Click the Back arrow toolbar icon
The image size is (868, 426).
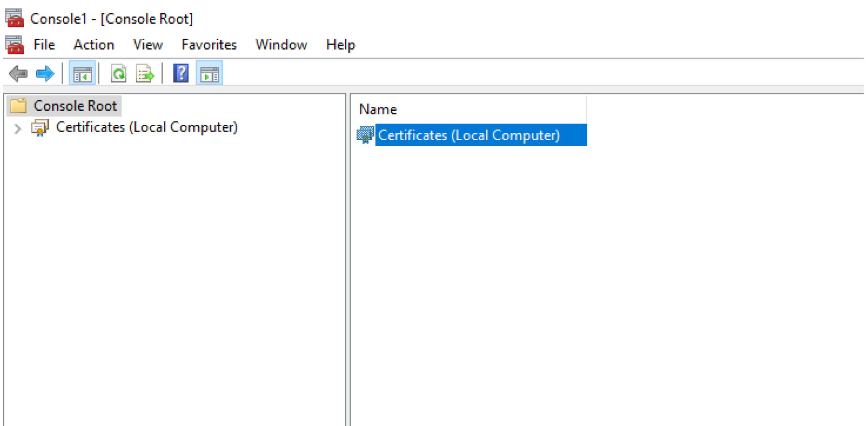pos(18,73)
